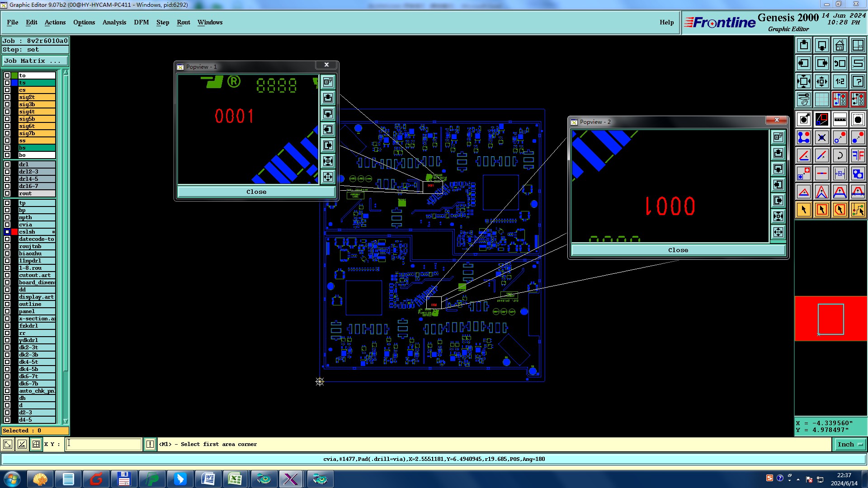This screenshot has height=488, width=868.
Task: Open the Rout menu
Action: [184, 22]
